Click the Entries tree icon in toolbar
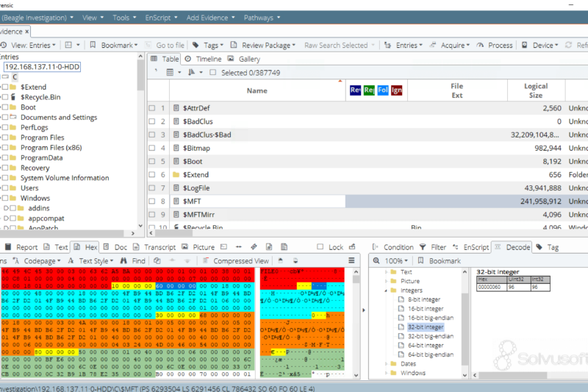 tap(388, 45)
